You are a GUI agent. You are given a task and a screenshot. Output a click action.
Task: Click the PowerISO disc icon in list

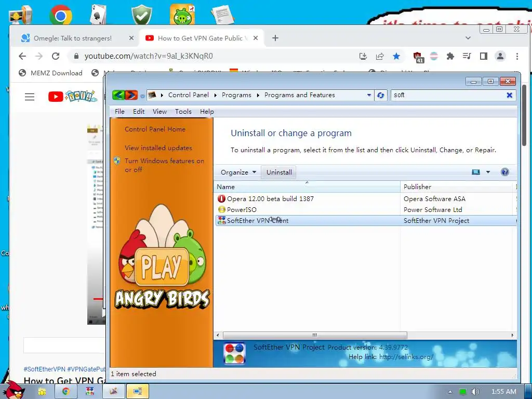(x=221, y=210)
